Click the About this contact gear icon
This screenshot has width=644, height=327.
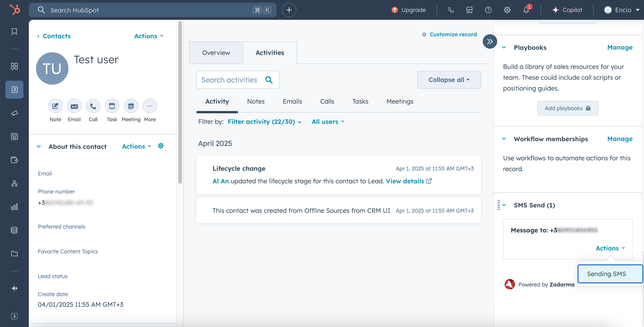161,146
